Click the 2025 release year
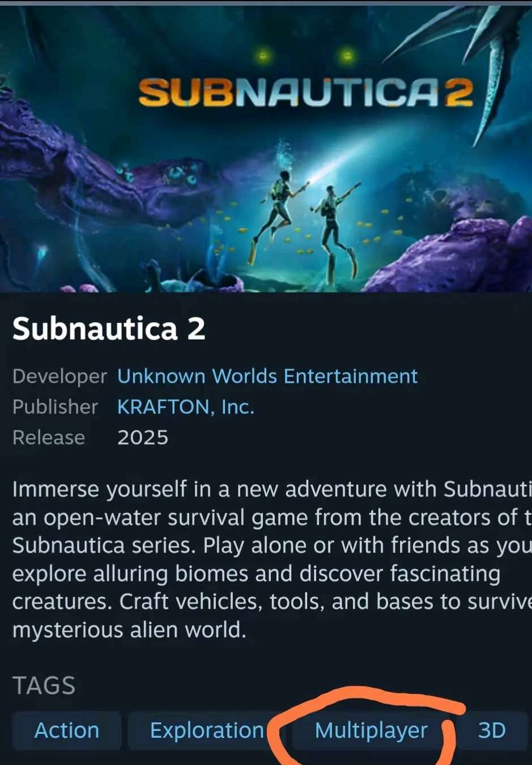532x765 pixels. 143,437
